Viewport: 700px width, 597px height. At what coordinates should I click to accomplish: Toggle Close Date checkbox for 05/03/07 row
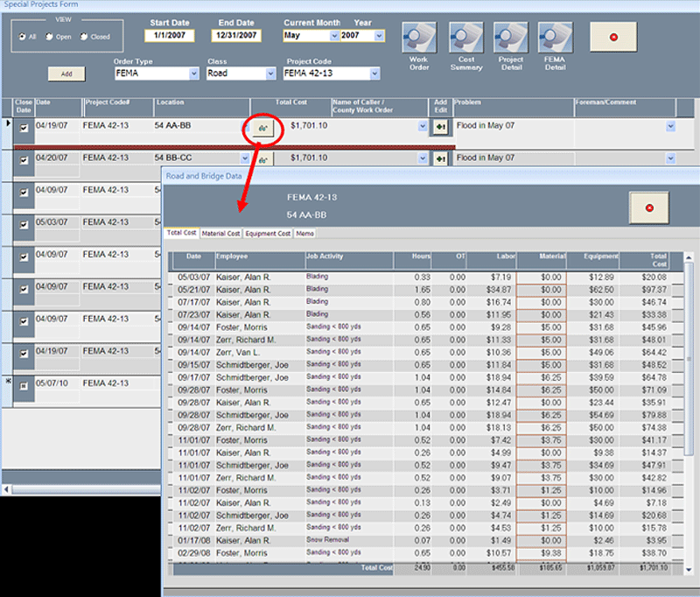pyautogui.click(x=24, y=225)
